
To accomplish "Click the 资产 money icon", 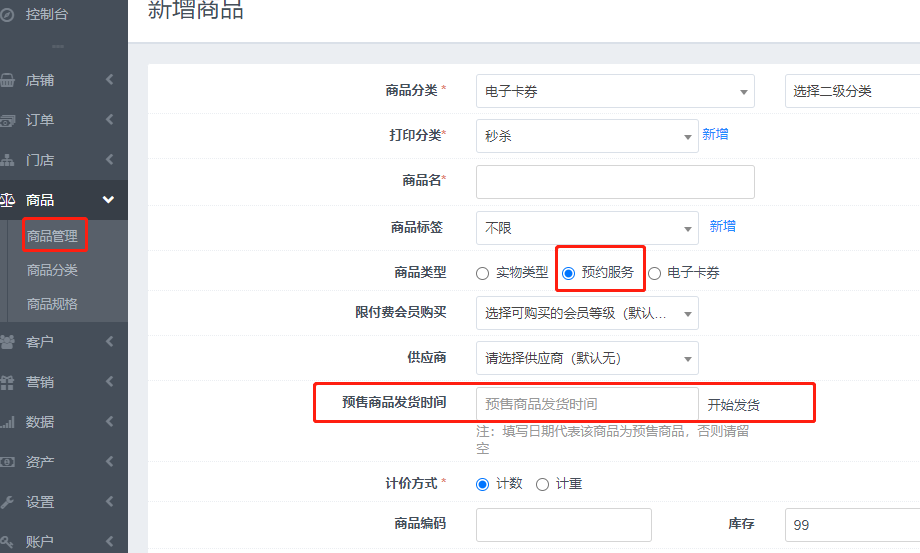I will coord(7,462).
